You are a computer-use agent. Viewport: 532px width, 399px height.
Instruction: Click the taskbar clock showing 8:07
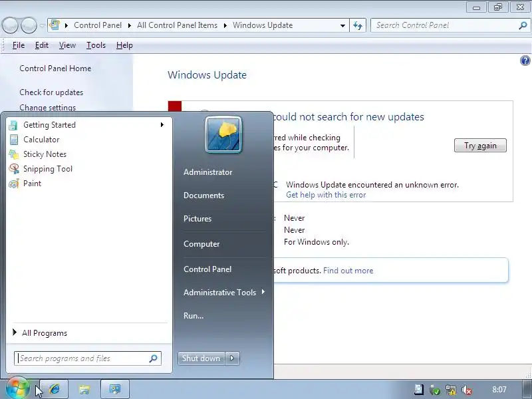click(x=499, y=390)
